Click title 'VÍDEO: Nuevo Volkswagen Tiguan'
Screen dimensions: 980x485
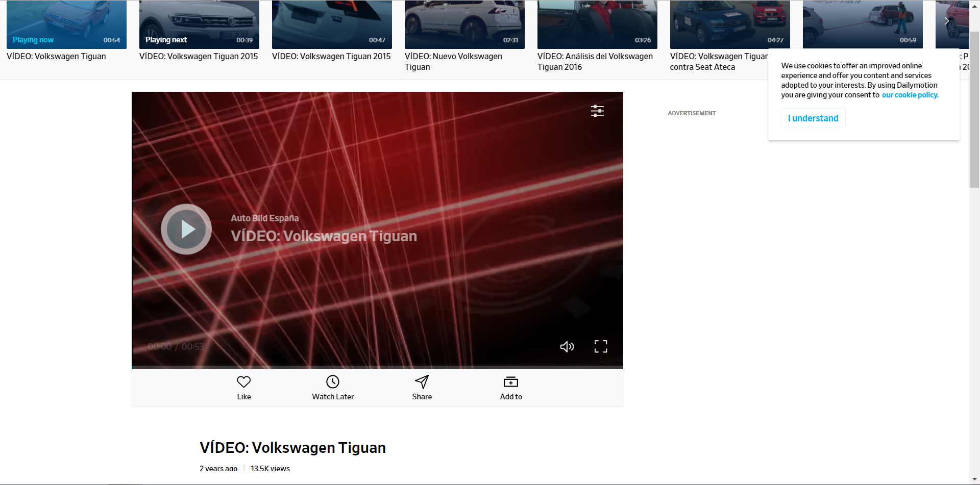[x=453, y=62]
